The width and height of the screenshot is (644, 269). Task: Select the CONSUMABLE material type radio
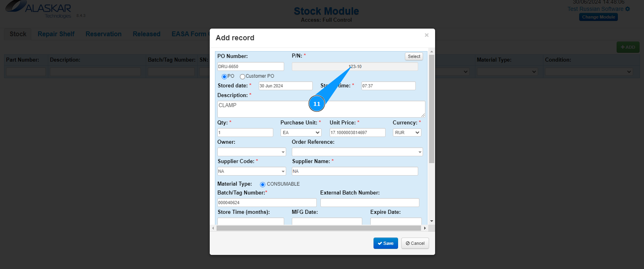[x=262, y=184]
